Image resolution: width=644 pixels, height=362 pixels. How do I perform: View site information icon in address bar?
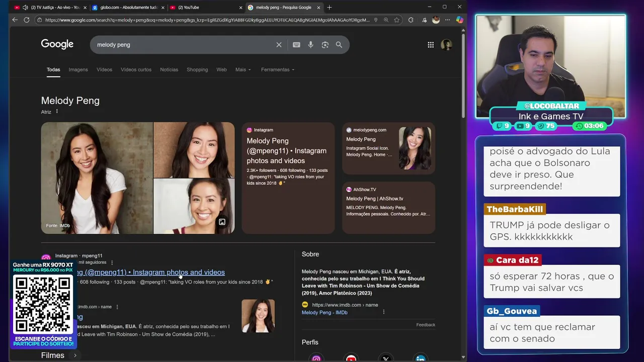tap(39, 20)
